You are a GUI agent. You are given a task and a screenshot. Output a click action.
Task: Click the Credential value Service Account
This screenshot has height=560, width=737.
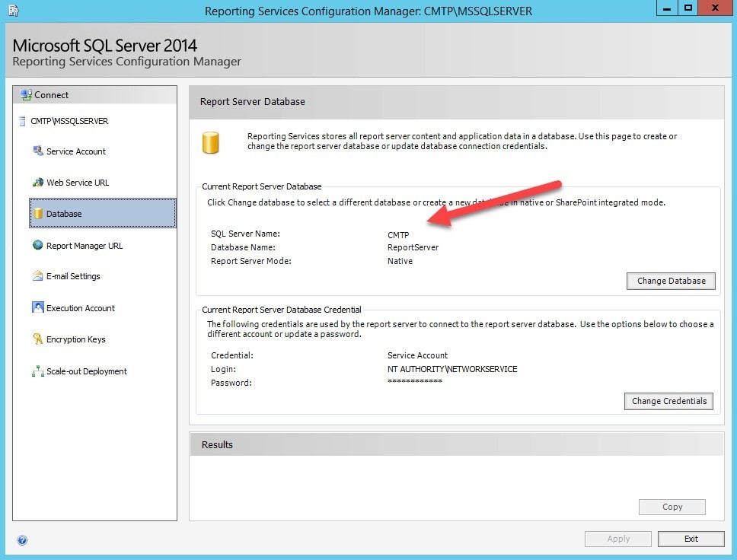(417, 355)
